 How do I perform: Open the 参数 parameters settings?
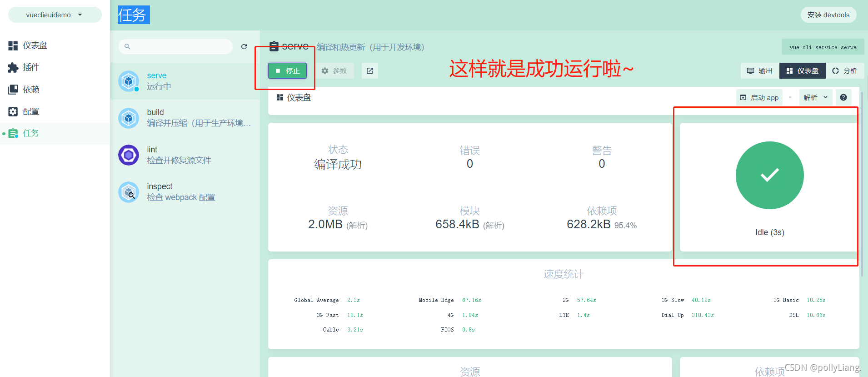pos(334,71)
